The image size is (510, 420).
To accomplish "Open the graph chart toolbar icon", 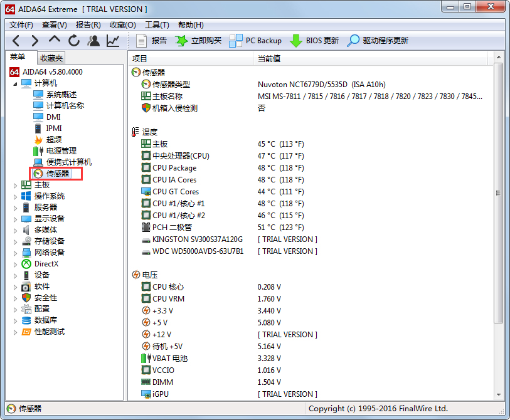I will pyautogui.click(x=113, y=41).
